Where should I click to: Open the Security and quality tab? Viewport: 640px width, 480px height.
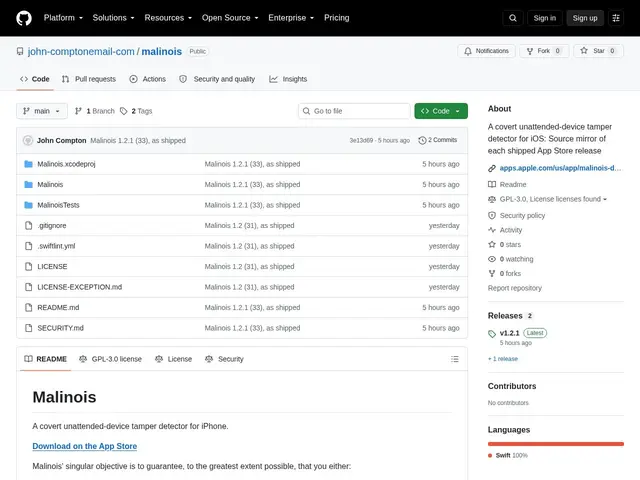point(217,79)
